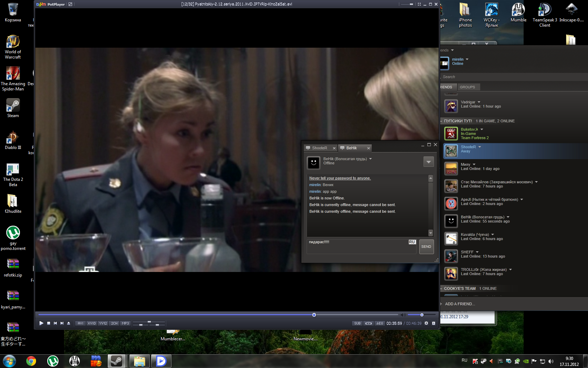Select the BeHik chat tab
588x368 pixels.
coord(351,148)
